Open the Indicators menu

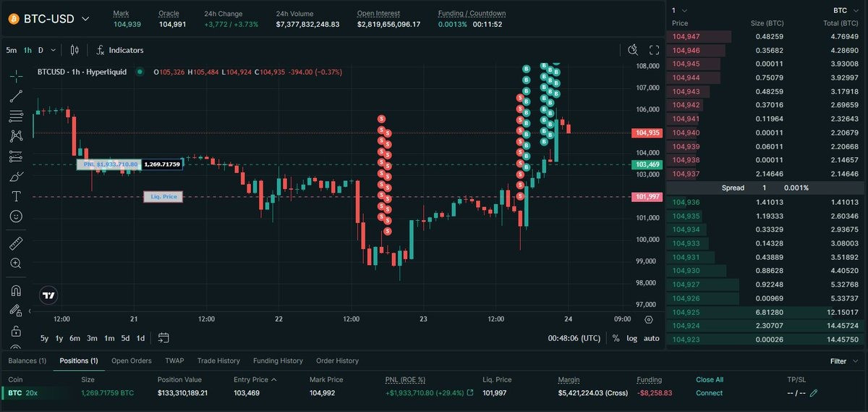[x=120, y=50]
